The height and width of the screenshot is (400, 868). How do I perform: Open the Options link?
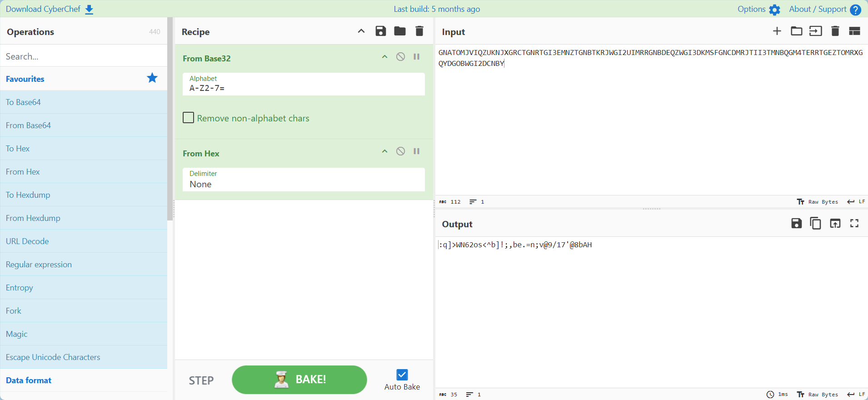click(x=752, y=9)
